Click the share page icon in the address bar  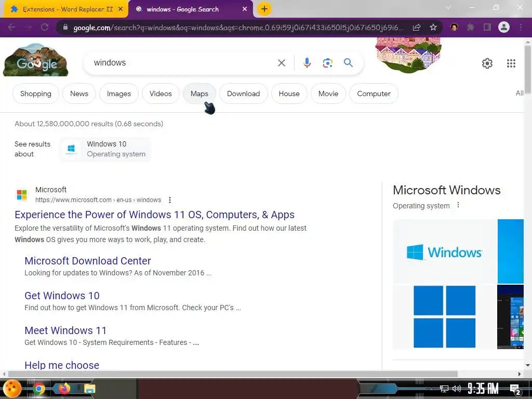click(x=417, y=28)
